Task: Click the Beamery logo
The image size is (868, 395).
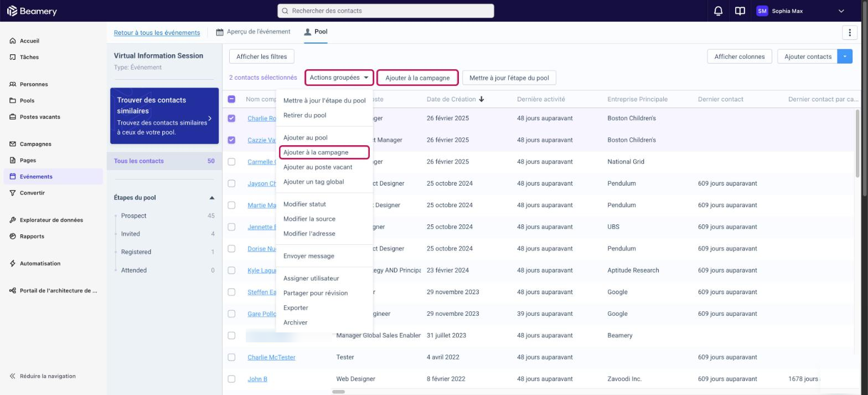Action: [x=32, y=11]
